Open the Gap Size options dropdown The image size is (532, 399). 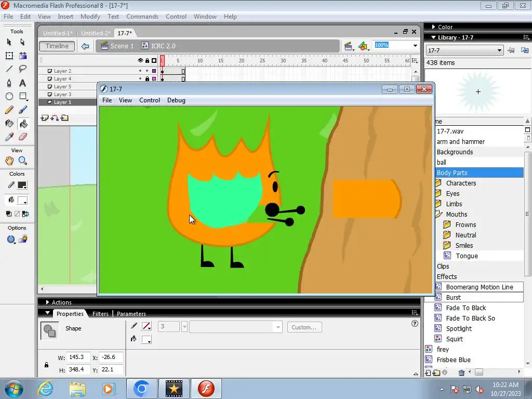pos(11,240)
